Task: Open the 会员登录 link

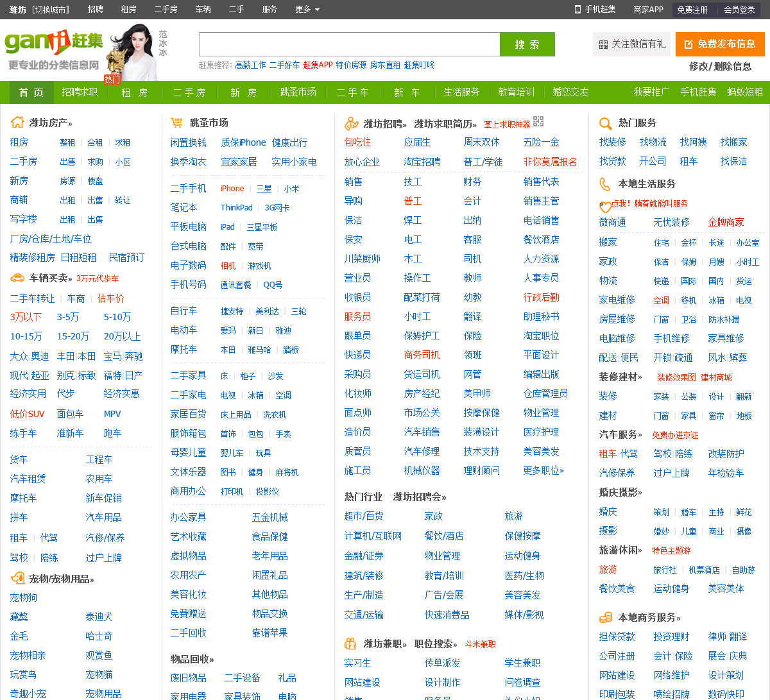Action: pos(739,9)
